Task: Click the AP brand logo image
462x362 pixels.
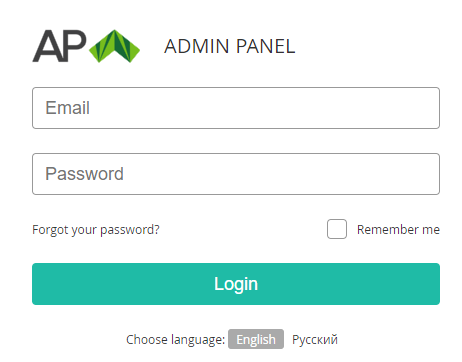Action: click(x=86, y=46)
